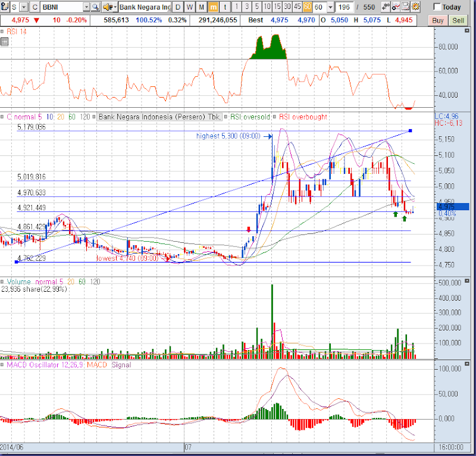Click the RSI 14 indicator label
This screenshot has height=456, width=476.
pos(17,32)
